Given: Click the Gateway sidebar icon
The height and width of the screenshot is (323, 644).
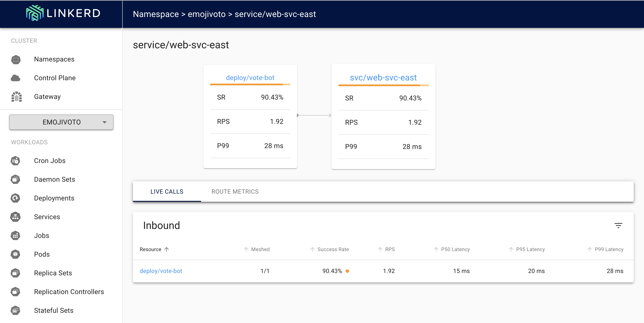Looking at the screenshot, I should [16, 97].
